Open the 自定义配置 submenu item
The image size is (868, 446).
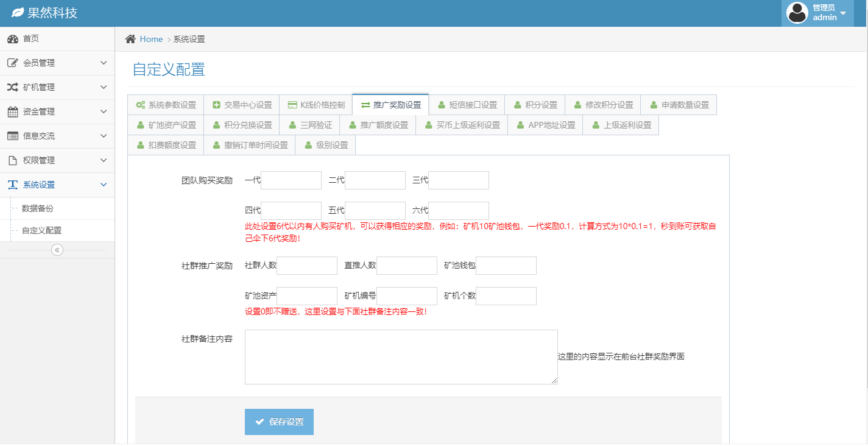tap(57, 231)
